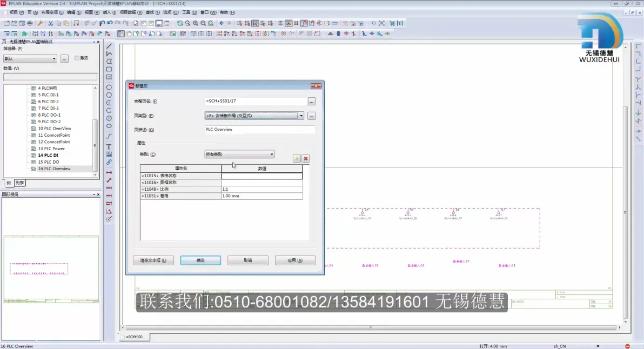Image resolution: width=644 pixels, height=349 pixels.
Task: Click the shopping cart icon in toolbar
Action: click(x=392, y=23)
